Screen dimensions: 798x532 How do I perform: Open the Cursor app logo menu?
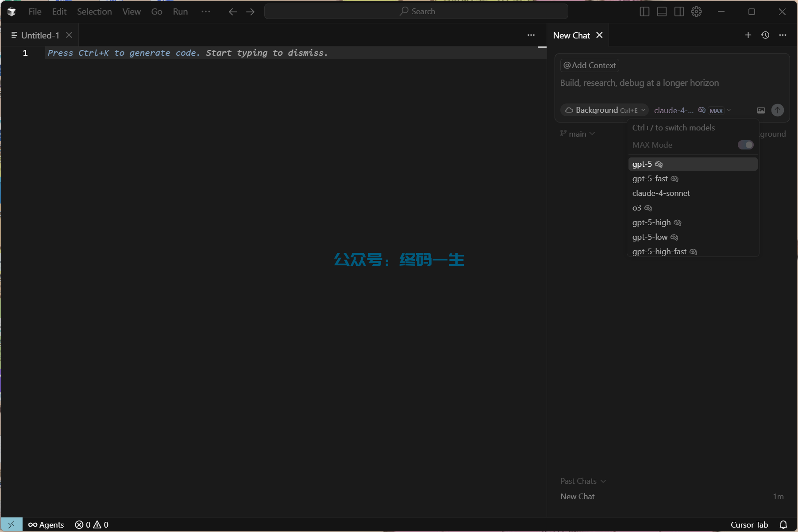(x=12, y=12)
